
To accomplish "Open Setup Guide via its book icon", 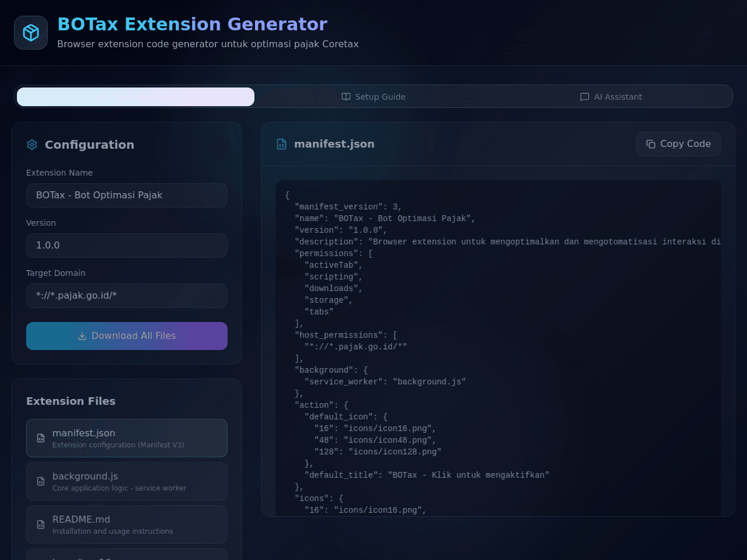I will tap(346, 97).
